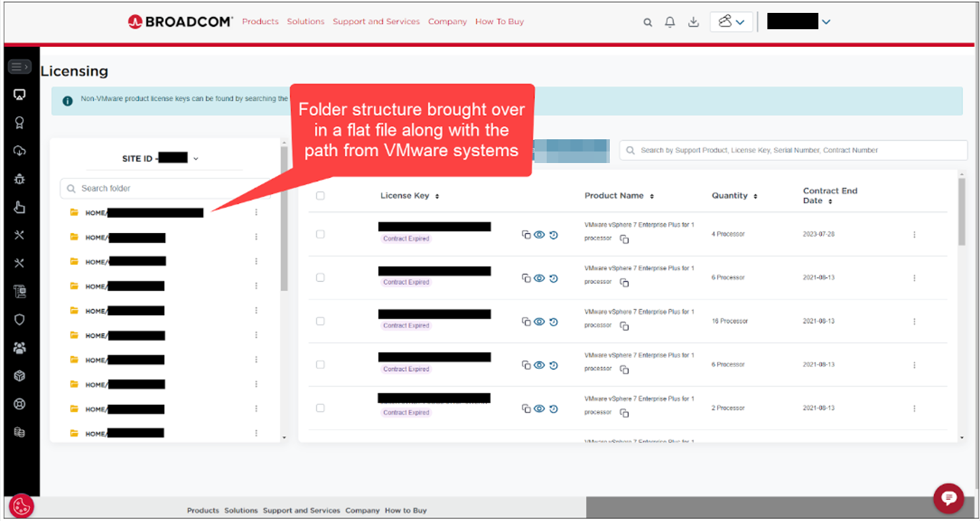
Task: Open the red chat bubble button
Action: coord(949,498)
